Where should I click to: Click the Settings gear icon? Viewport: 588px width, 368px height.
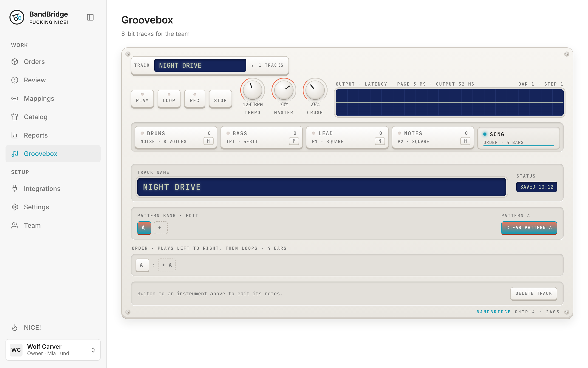tap(15, 207)
